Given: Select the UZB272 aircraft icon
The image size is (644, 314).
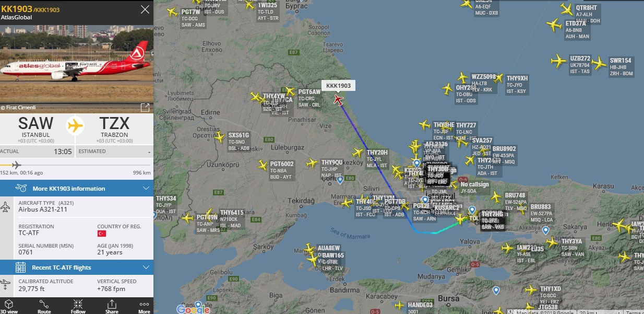Looking at the screenshot, I should (559, 61).
